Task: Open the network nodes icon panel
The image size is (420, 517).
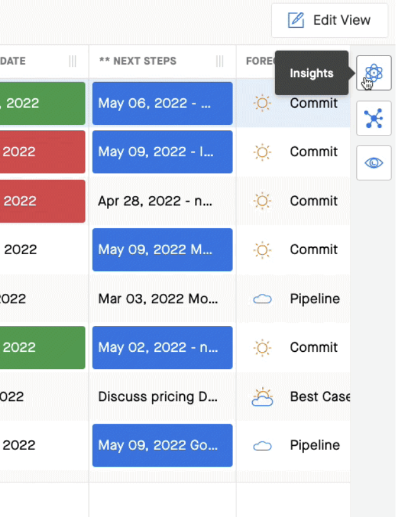Action: pyautogui.click(x=373, y=118)
